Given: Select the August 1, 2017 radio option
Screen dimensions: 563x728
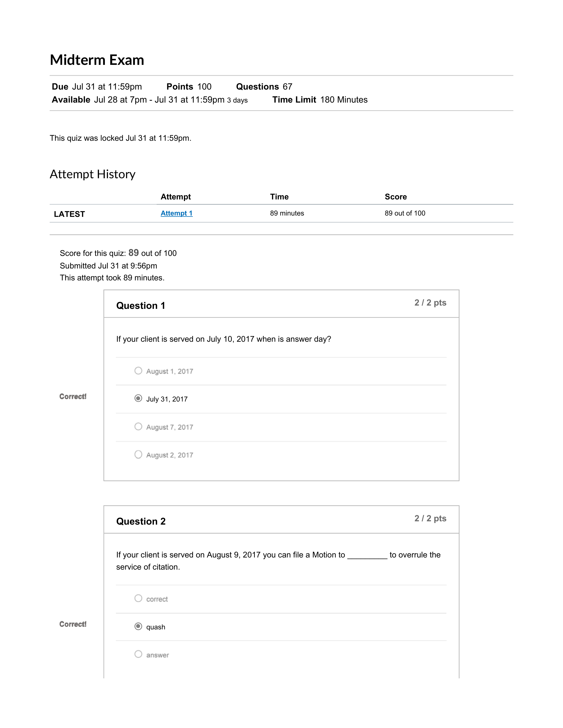Looking at the screenshot, I should pyautogui.click(x=138, y=371).
